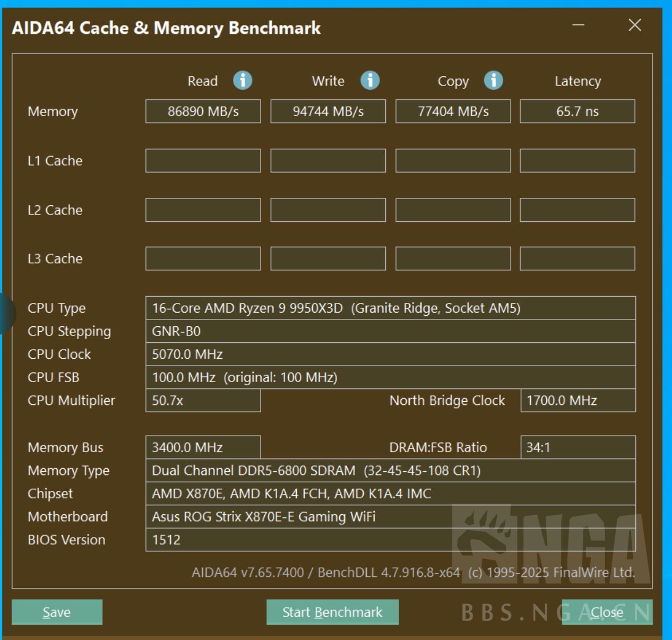
Task: Select the empty L2 Cache Write field
Action: click(x=328, y=210)
